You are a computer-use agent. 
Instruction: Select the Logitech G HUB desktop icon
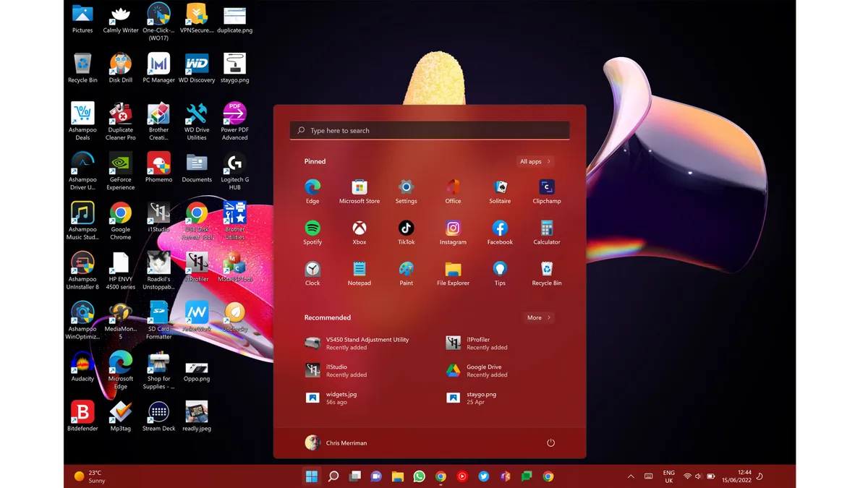coord(234,171)
